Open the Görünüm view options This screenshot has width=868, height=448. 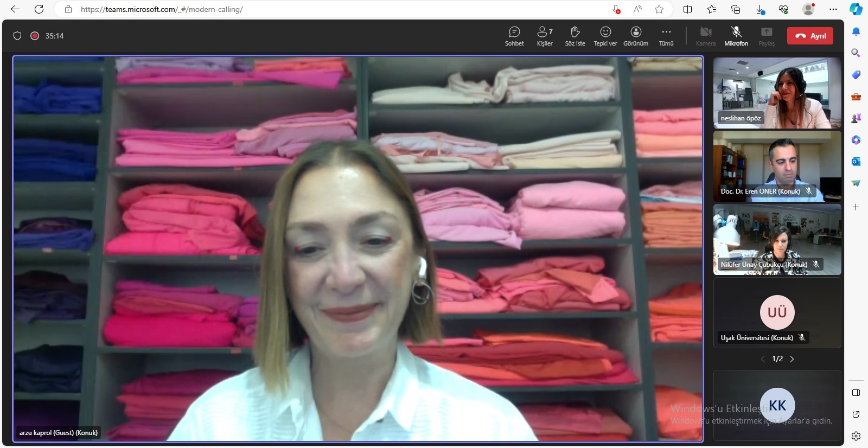coord(636,36)
